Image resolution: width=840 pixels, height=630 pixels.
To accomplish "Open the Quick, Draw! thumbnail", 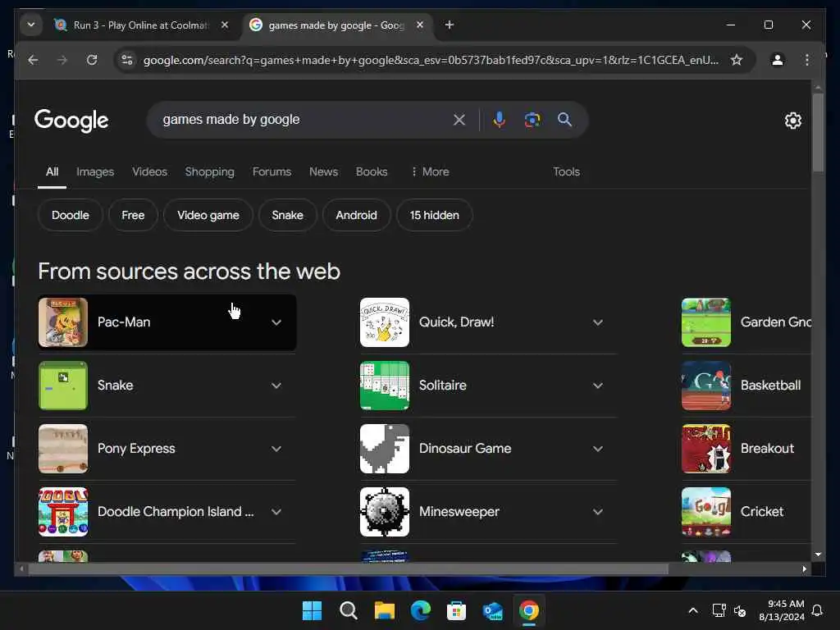I will (385, 322).
